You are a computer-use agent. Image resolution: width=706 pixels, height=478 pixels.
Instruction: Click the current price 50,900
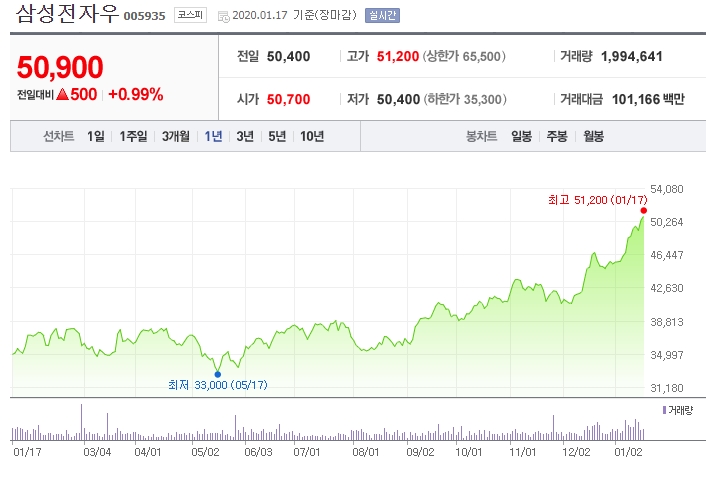pos(60,68)
